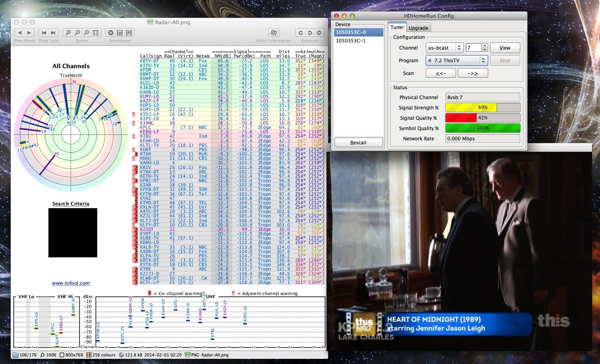Click the Network Rate 0.000 Mbps field
600x364 pixels.
pyautogui.click(x=483, y=138)
